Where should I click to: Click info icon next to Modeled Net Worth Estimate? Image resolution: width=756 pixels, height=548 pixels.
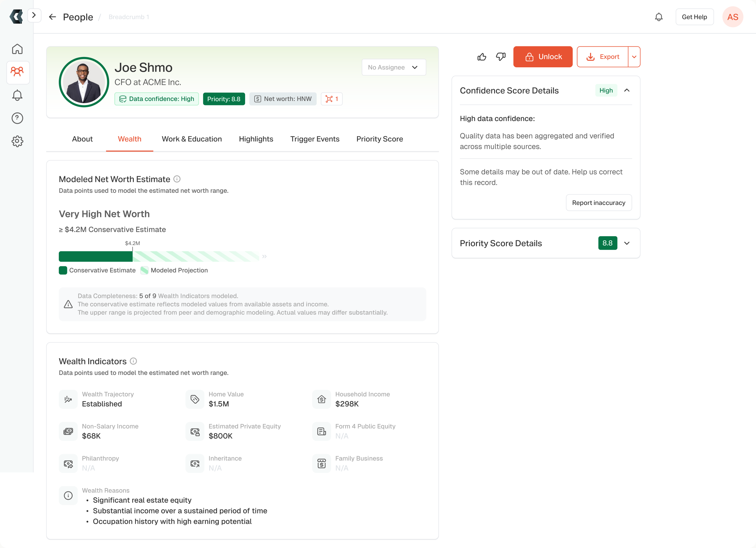tap(177, 179)
